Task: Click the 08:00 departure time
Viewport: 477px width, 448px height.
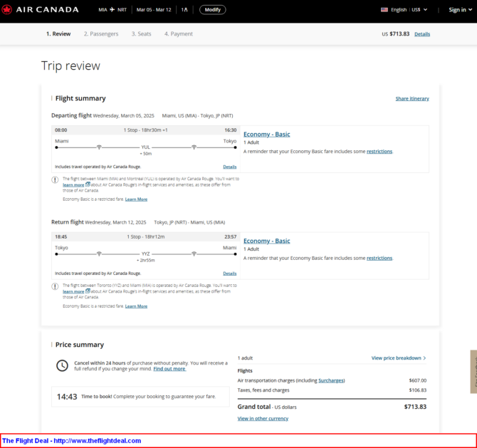Action: 61,130
